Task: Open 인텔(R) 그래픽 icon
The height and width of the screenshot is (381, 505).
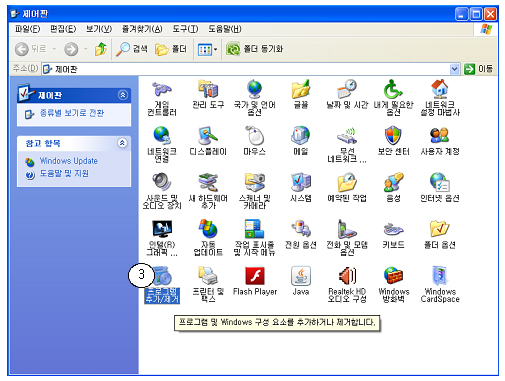Action: click(162, 229)
